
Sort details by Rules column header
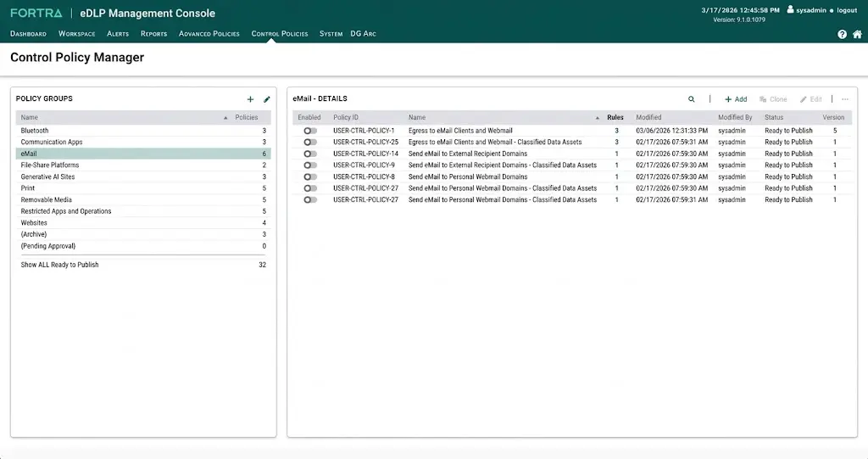coord(615,118)
